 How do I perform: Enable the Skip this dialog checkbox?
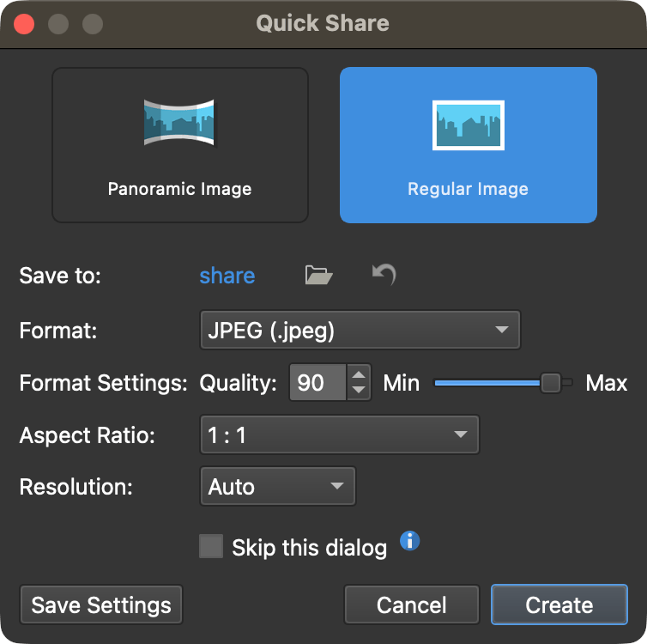point(211,546)
